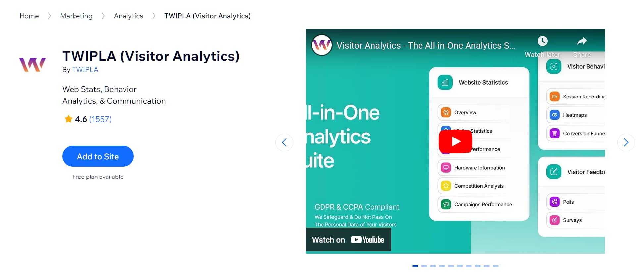
Task: Navigate to the Home breadcrumb
Action: (29, 16)
